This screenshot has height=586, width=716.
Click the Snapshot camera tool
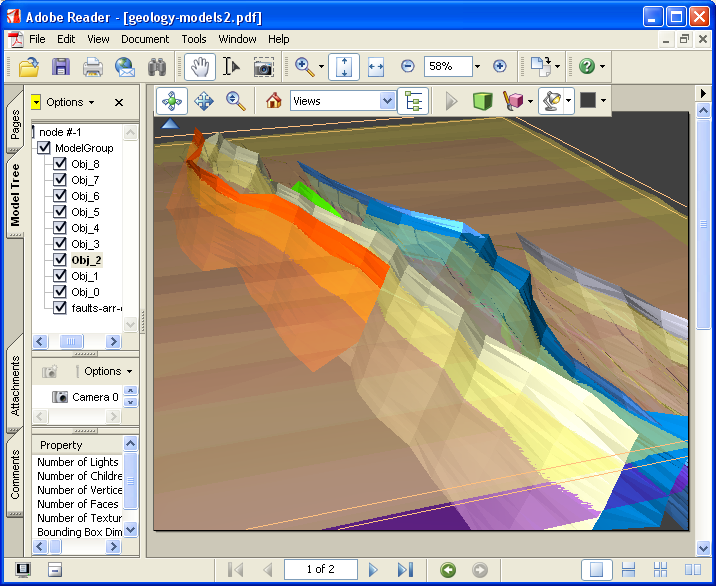tap(263, 67)
